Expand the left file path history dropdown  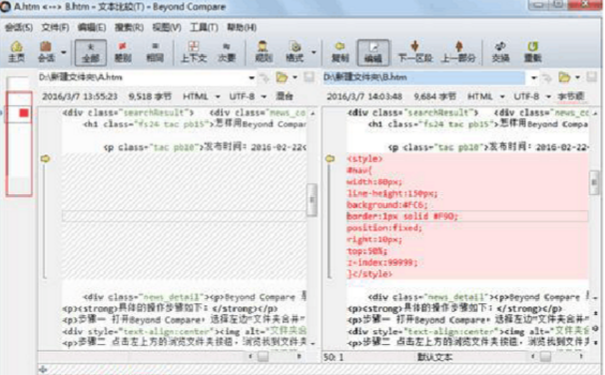[x=252, y=78]
